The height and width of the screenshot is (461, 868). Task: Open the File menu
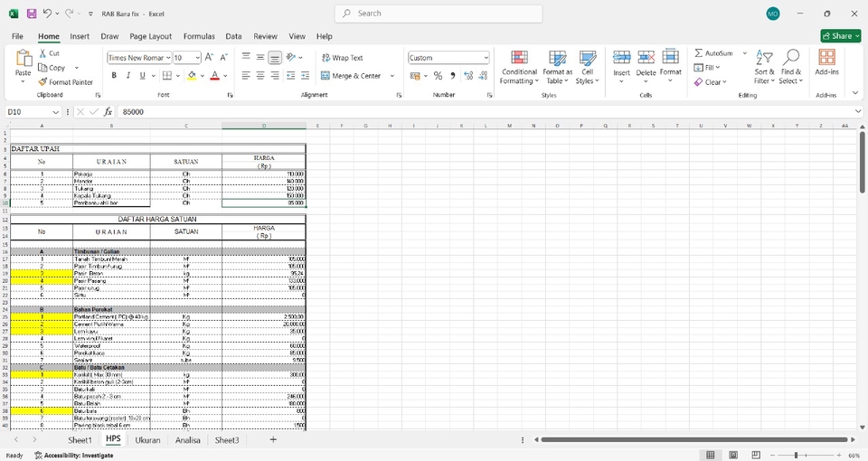18,36
